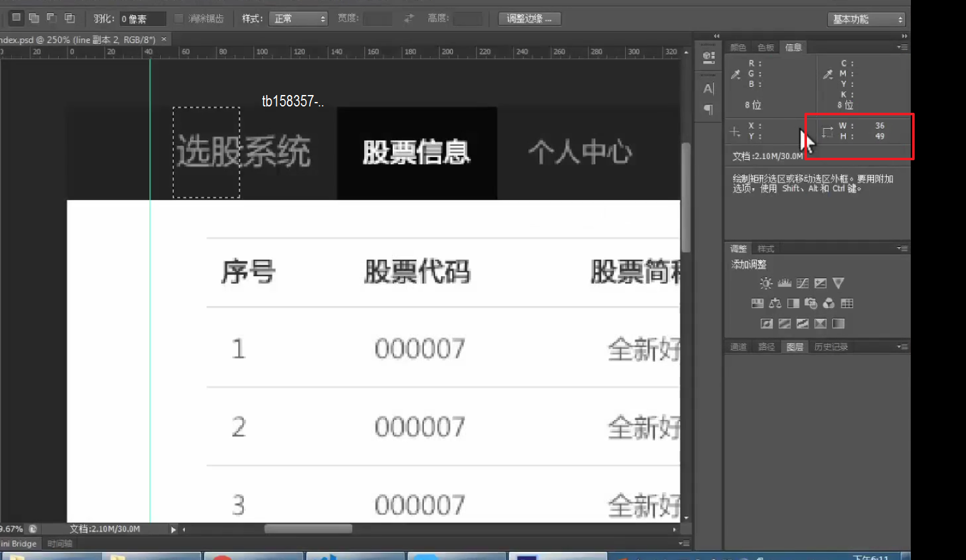The height and width of the screenshot is (560, 966).
Task: Click the swap width and height icon
Action: tap(409, 18)
